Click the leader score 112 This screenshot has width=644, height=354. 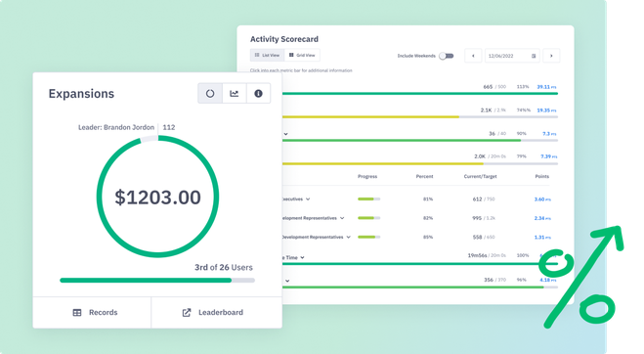pos(169,127)
